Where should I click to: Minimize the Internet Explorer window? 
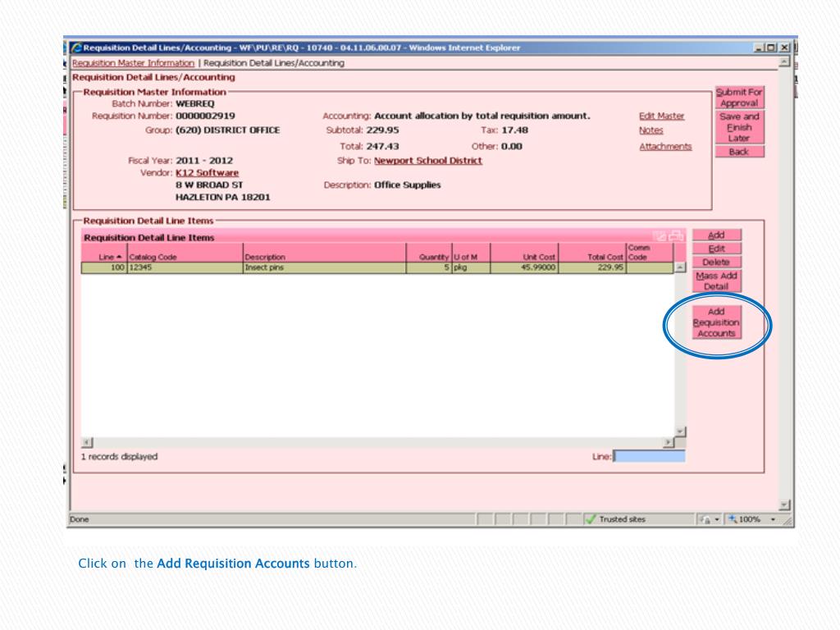(x=759, y=48)
